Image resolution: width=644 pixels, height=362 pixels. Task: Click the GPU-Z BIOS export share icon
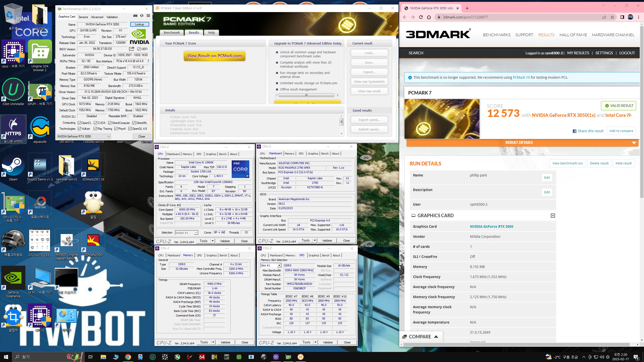(x=132, y=49)
